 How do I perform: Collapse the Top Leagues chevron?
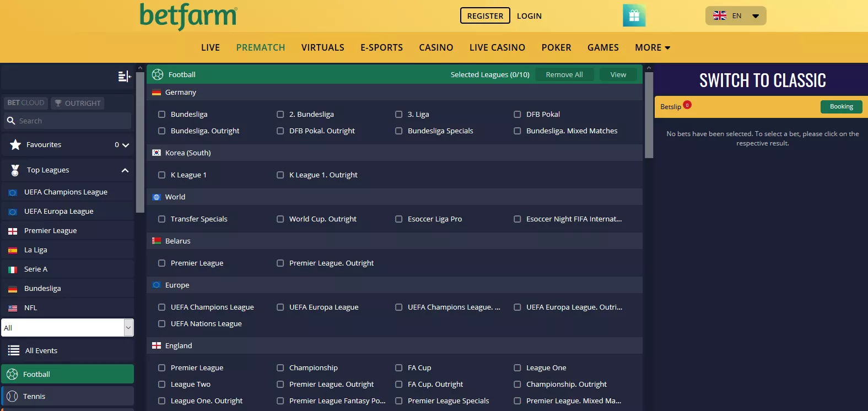(x=125, y=170)
